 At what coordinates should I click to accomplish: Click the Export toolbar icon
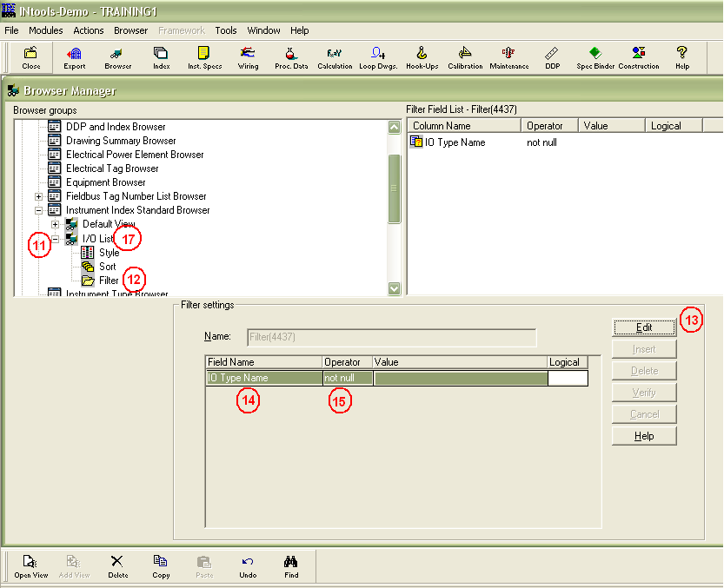[75, 56]
